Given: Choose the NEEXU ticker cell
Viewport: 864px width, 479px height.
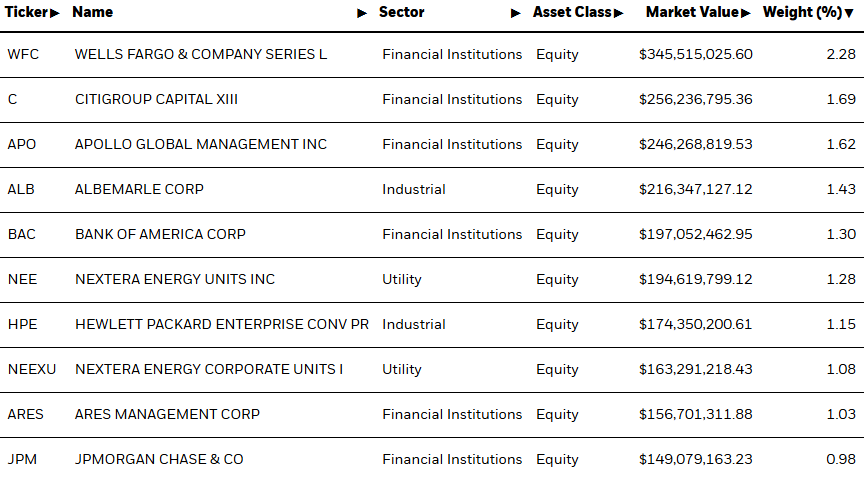Looking at the screenshot, I should pos(32,369).
